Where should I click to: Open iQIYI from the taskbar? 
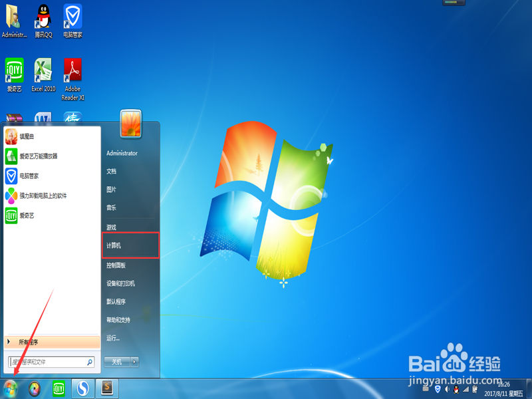[59, 388]
